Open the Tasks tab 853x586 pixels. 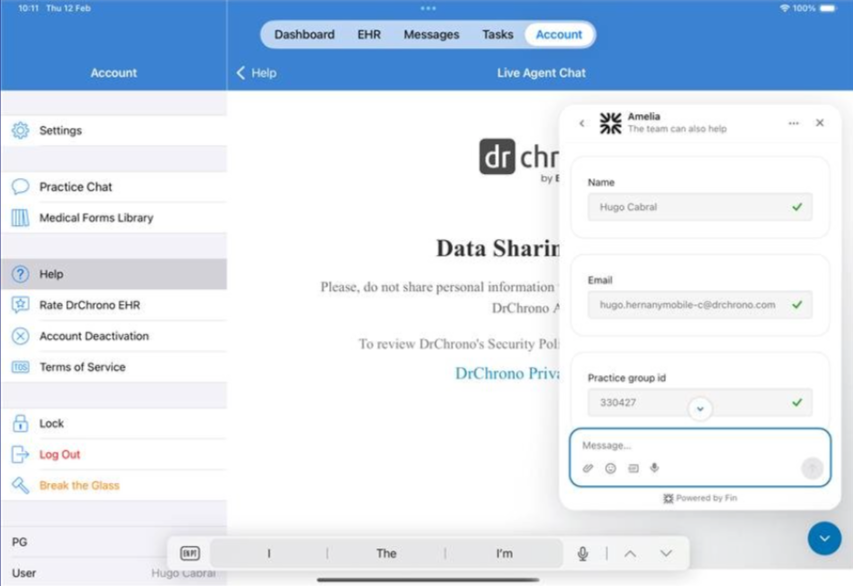coord(497,34)
